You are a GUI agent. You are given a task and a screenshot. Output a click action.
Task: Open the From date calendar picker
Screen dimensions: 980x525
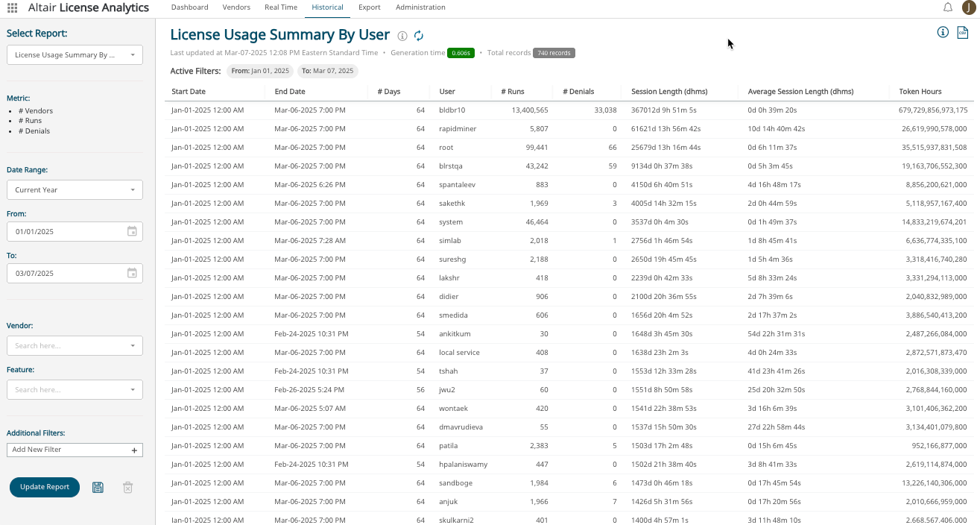tap(132, 231)
